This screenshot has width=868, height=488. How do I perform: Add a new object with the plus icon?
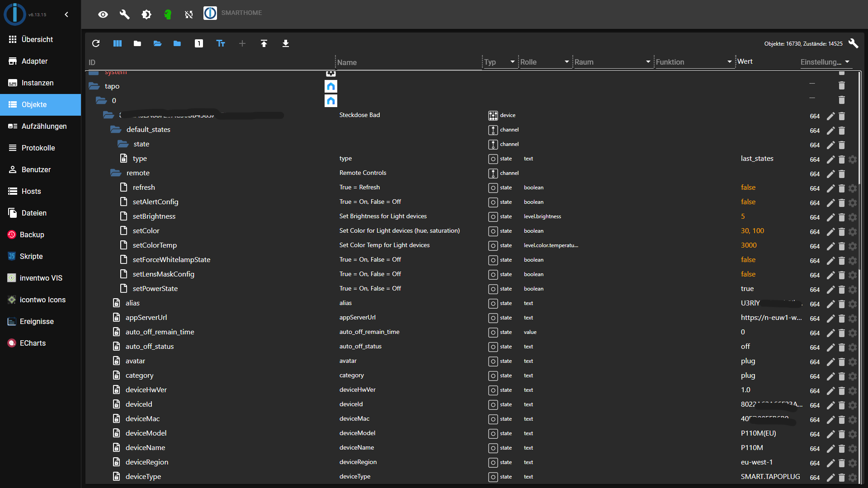click(x=242, y=43)
